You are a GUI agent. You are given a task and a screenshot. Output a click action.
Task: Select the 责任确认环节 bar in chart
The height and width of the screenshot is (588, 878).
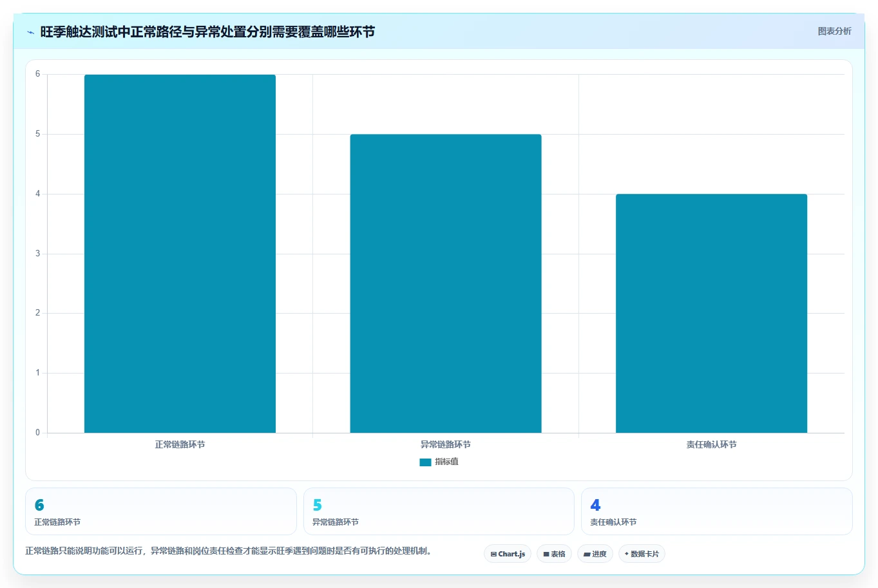[x=711, y=314]
